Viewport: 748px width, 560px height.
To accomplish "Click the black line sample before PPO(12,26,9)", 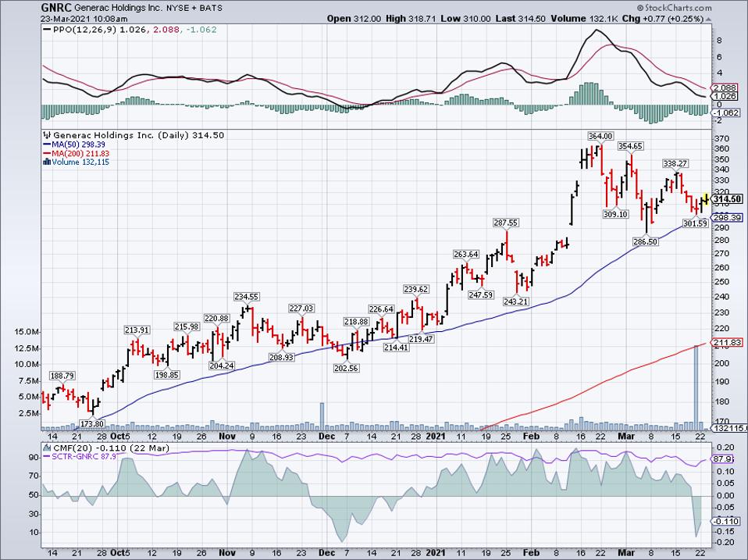I will pos(47,30).
